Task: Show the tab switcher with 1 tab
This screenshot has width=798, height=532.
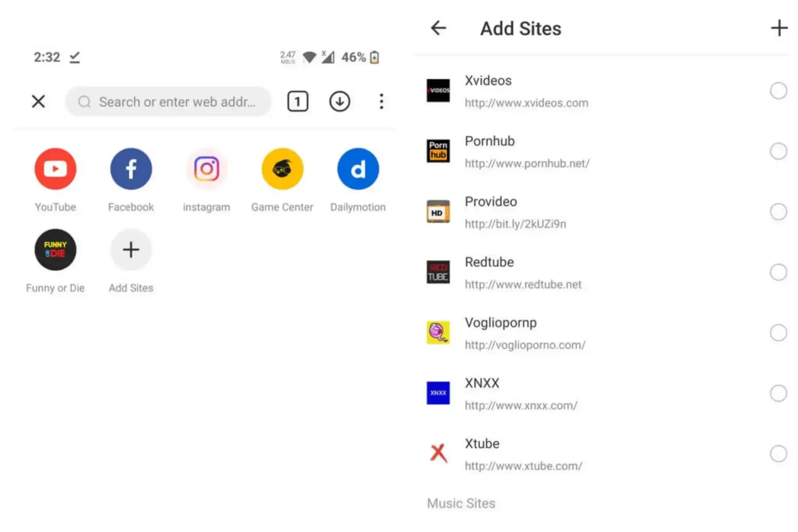Action: (x=297, y=102)
